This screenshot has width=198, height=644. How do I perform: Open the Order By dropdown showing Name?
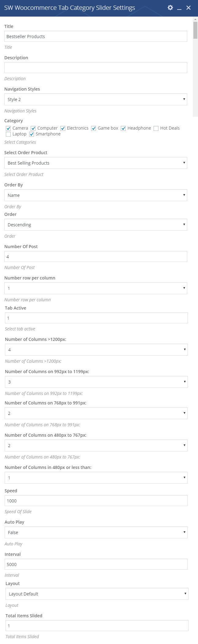96,195
